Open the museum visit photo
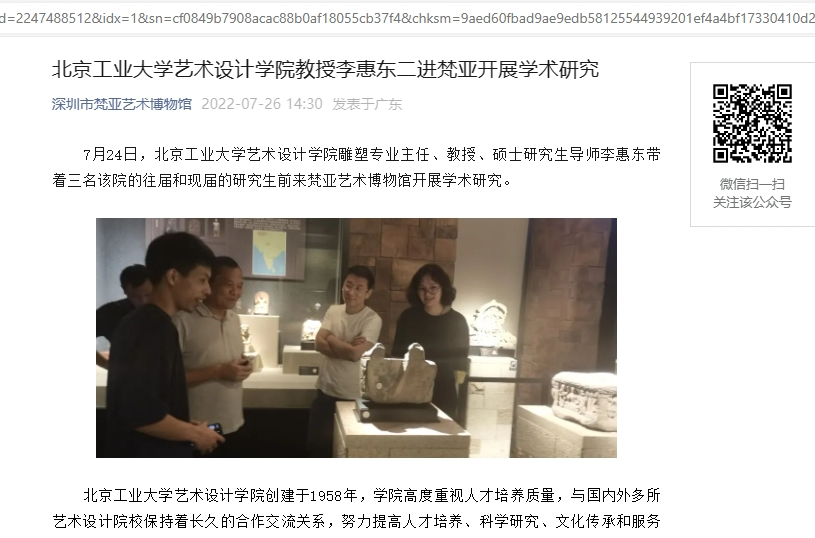Screen dimensions: 815x538 pos(356,338)
